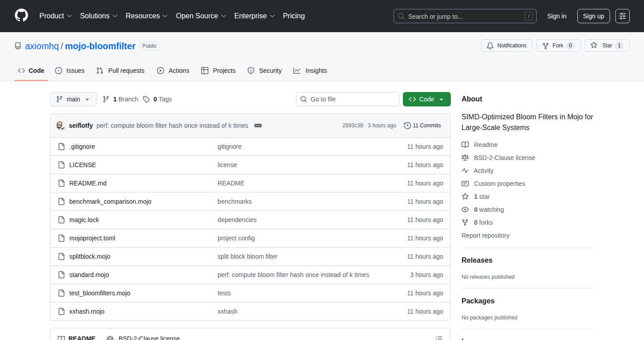Open benchmark_comparison.mojo file

pyautogui.click(x=110, y=201)
